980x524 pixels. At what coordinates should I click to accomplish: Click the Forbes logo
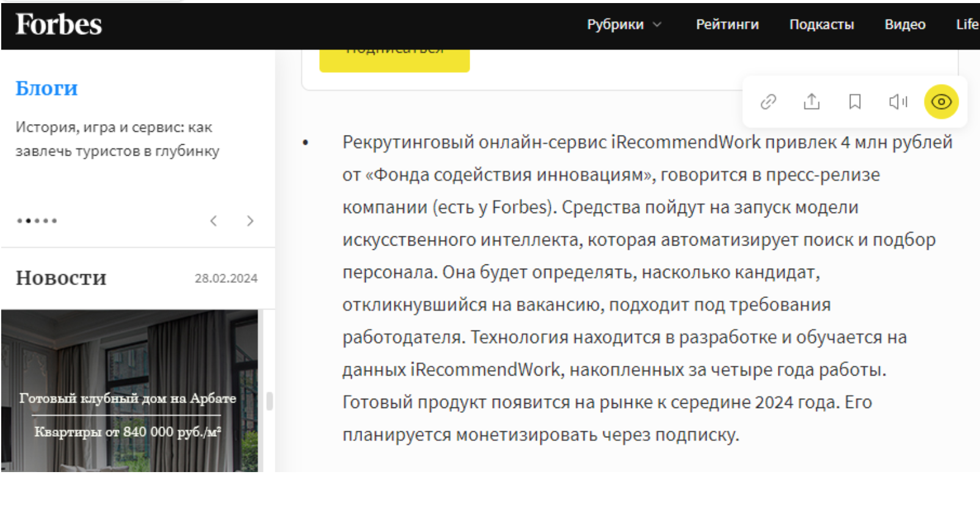[59, 24]
